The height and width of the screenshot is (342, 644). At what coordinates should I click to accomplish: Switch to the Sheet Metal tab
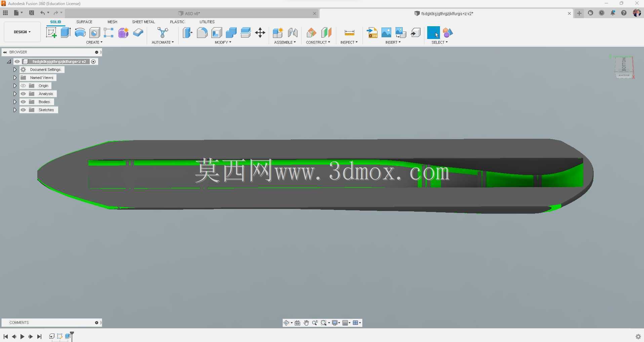pyautogui.click(x=144, y=22)
